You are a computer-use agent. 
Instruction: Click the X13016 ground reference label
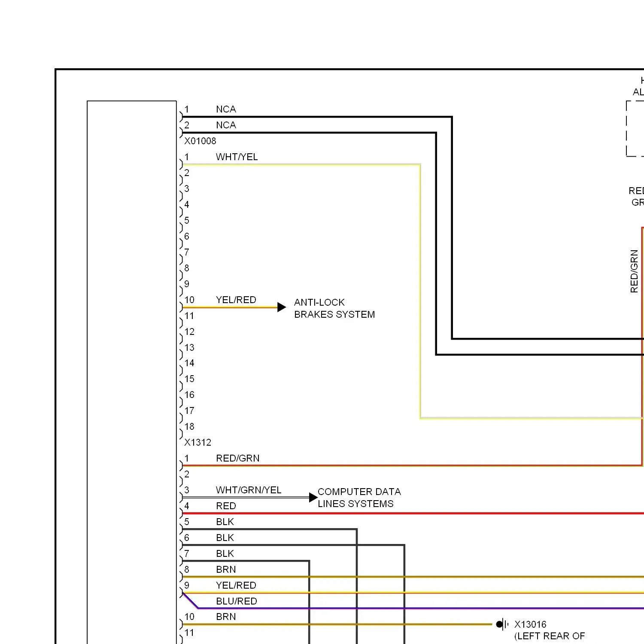pyautogui.click(x=530, y=624)
